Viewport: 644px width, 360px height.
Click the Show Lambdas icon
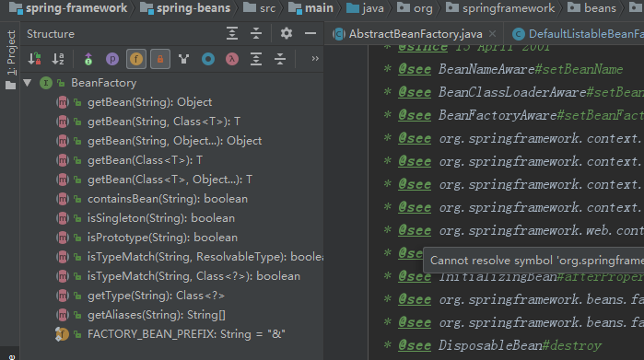[232, 59]
